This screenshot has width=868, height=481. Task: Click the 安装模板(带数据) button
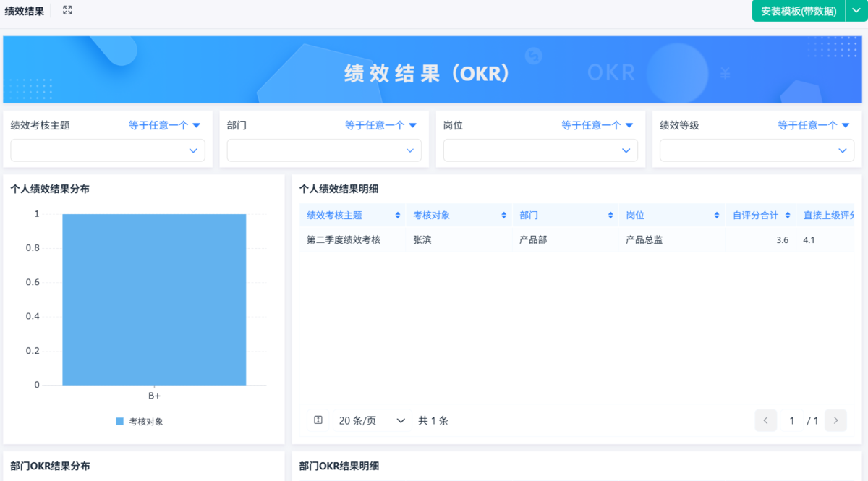[x=798, y=11]
